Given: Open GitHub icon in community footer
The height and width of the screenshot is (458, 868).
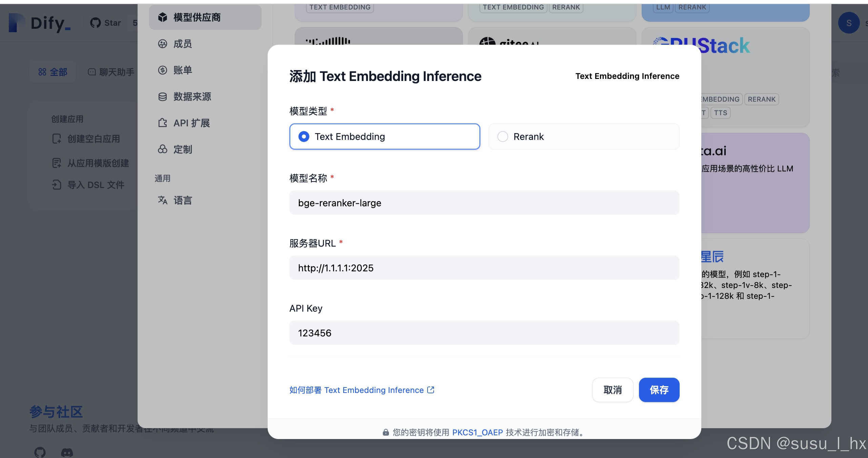Looking at the screenshot, I should (x=40, y=452).
